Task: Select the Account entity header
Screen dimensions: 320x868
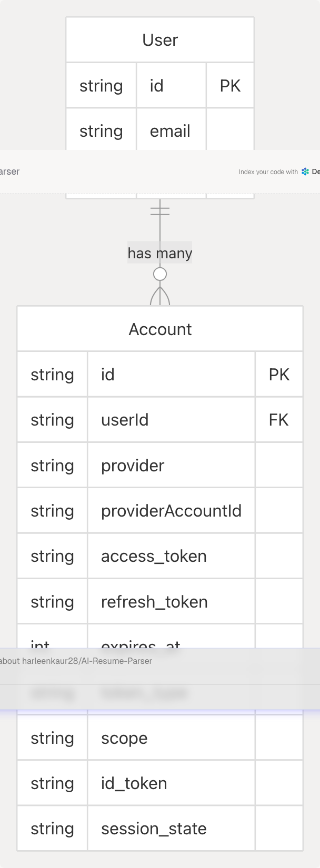Action: (160, 329)
